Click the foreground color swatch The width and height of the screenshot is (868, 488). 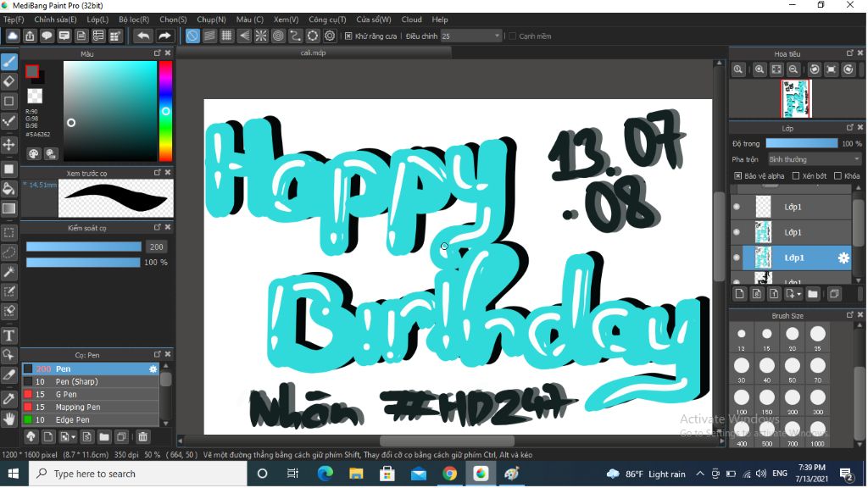click(32, 71)
